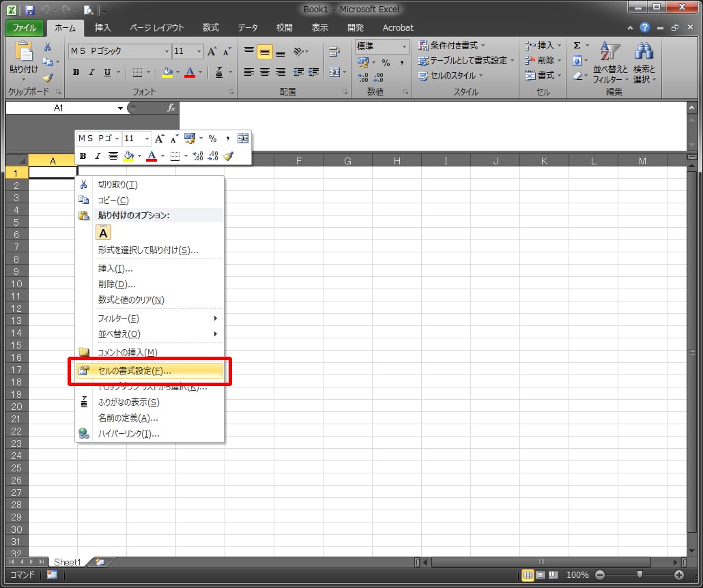Switch to 表示 ribbon tab

pos(319,28)
